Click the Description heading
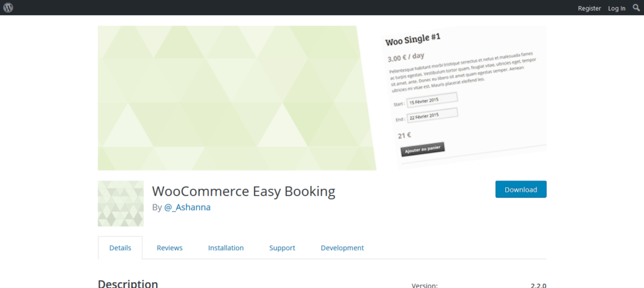This screenshot has width=644, height=288. (x=128, y=284)
